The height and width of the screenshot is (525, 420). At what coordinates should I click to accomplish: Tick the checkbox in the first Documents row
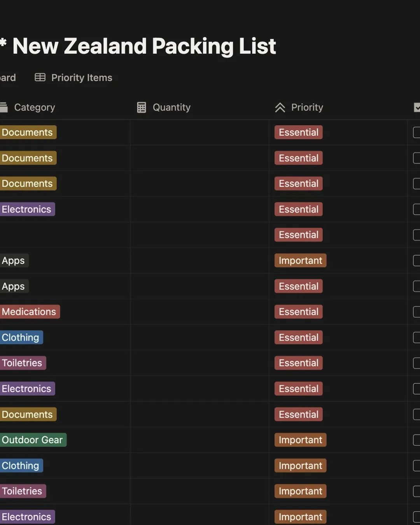point(416,132)
